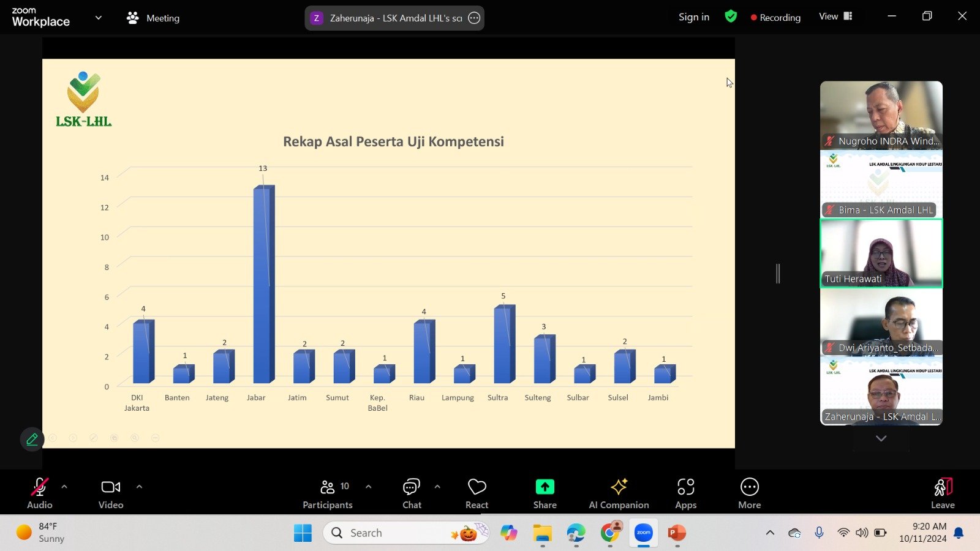
Task: Click the green encryption shield icon
Action: pos(731,17)
